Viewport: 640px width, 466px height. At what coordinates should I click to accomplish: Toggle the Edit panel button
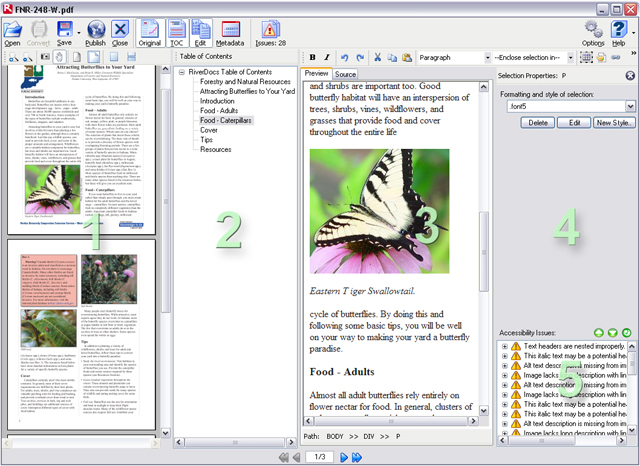pyautogui.click(x=200, y=33)
